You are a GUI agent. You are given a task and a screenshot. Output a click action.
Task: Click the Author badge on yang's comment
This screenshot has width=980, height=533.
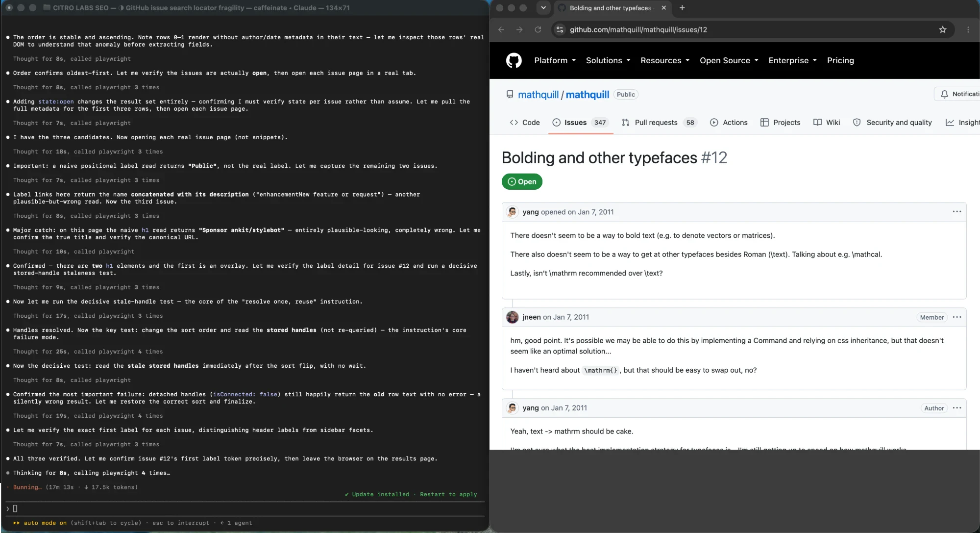[934, 408]
